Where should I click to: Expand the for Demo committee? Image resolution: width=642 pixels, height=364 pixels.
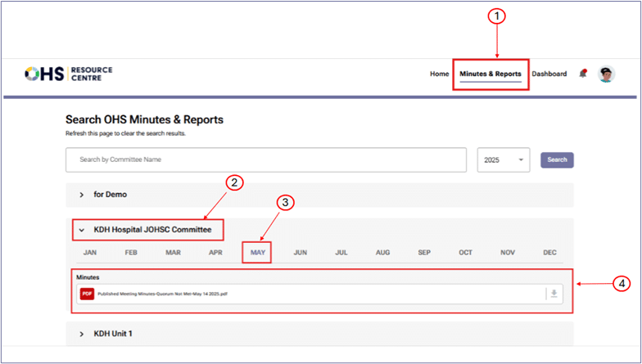[x=82, y=195]
